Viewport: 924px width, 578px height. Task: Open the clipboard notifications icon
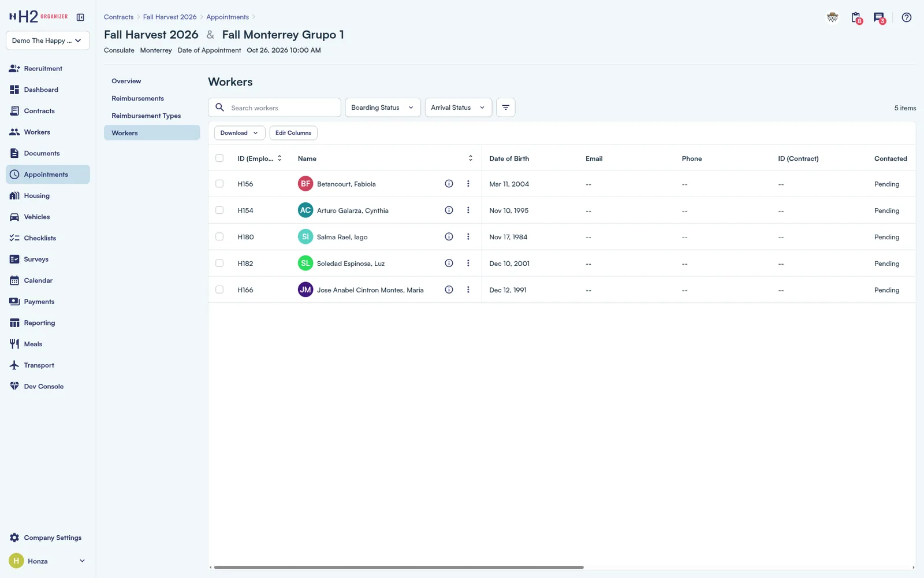856,18
